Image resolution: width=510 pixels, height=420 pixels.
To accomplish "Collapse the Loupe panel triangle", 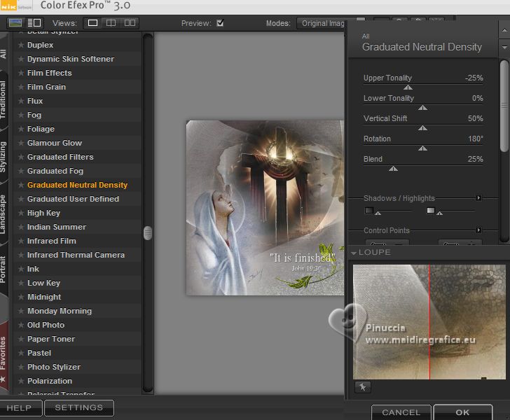I will click(354, 253).
